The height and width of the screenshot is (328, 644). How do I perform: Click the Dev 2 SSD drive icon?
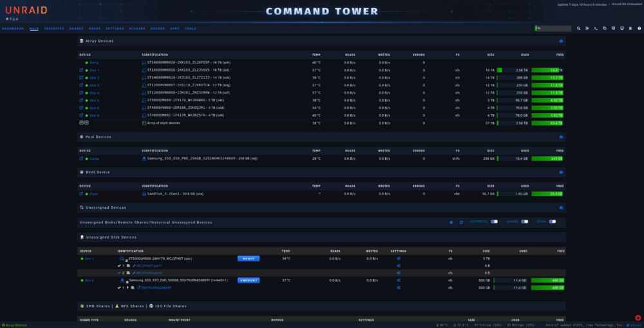point(122,280)
